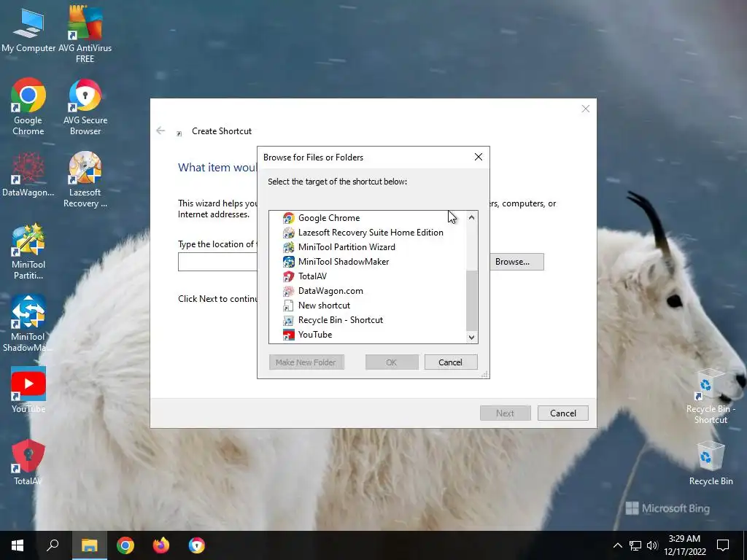Select YouTube desktop shortcut
This screenshot has height=560, width=747.
click(x=28, y=390)
